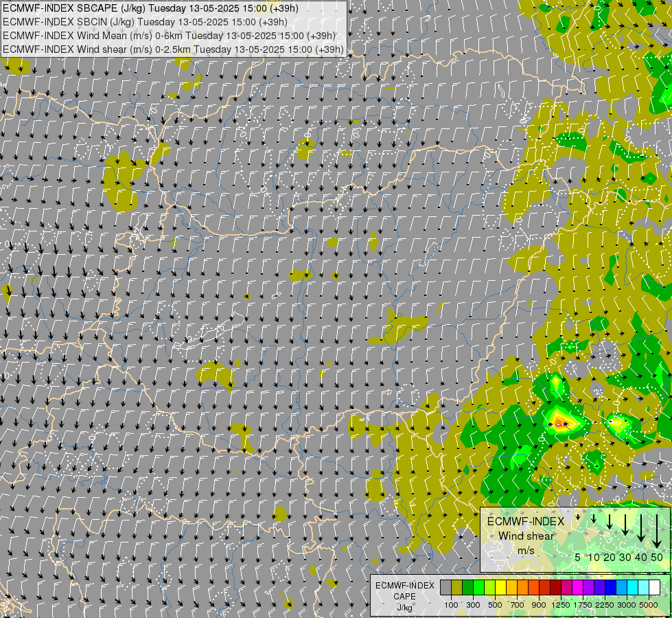Click the 100 label under CAPE legend
Screen dimensions: 672x618
451,605
